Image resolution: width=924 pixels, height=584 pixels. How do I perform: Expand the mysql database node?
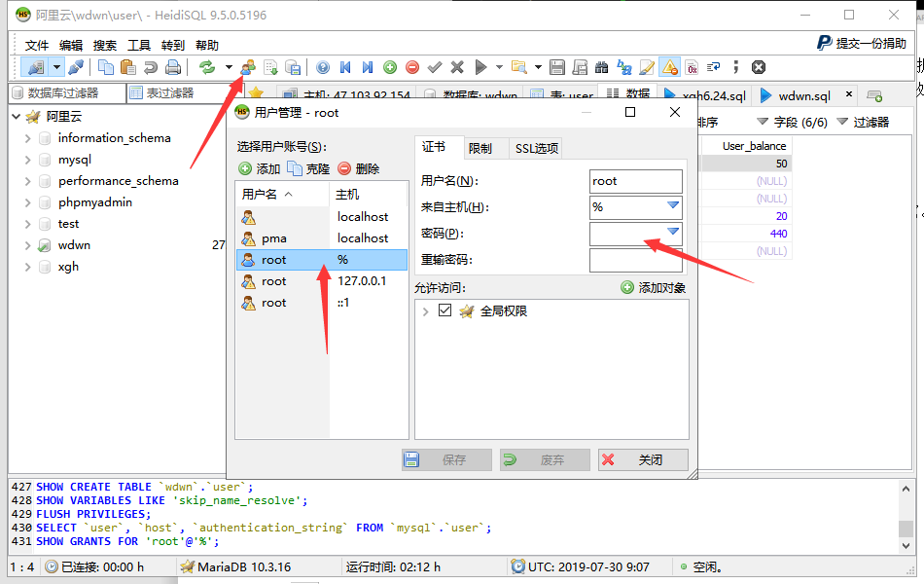point(27,160)
